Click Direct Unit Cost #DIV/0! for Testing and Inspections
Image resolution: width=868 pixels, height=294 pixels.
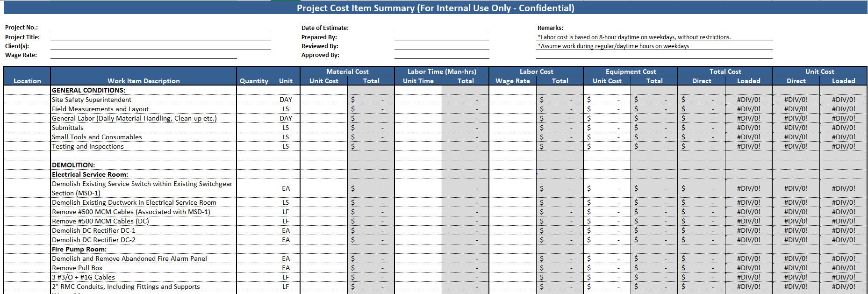[796, 146]
